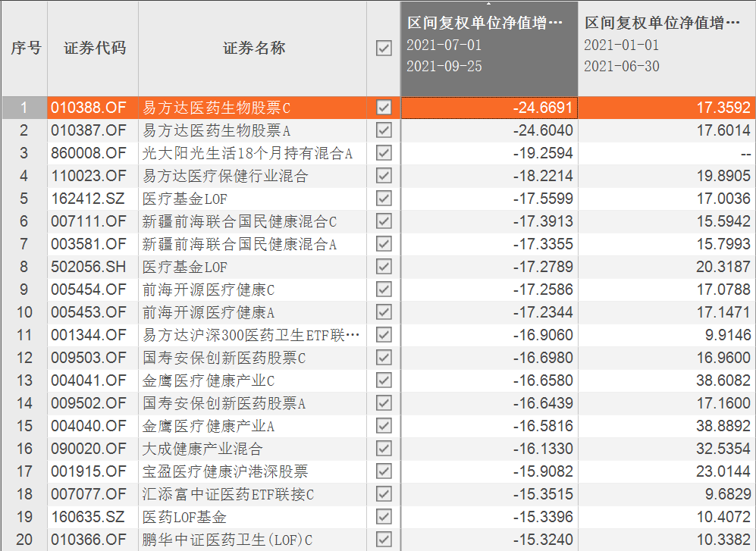Select fund code 010387.OF

pos(89,130)
